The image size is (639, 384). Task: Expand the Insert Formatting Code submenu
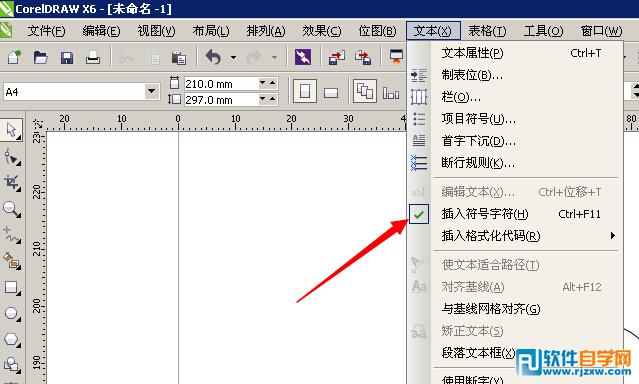pos(613,236)
